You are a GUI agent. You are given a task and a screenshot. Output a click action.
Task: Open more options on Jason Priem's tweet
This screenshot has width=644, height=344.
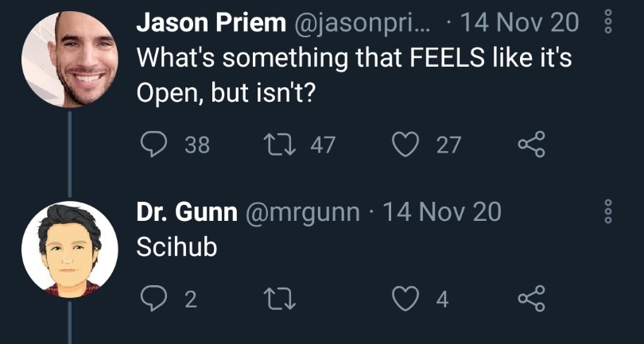pos(608,22)
